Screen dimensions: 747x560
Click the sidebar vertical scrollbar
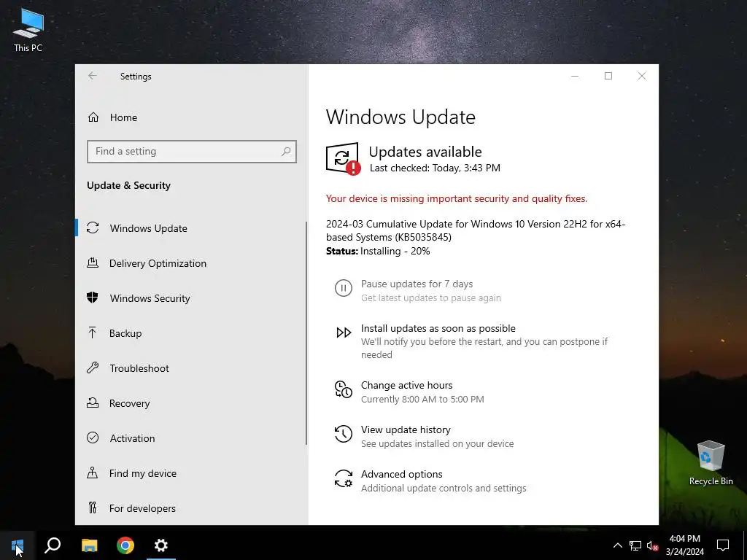coord(306,333)
